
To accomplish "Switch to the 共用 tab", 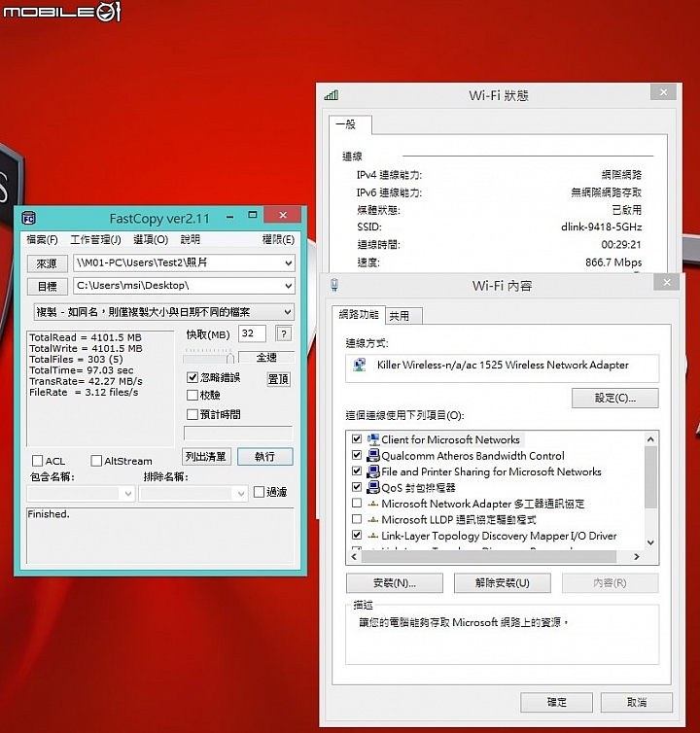I will click(x=403, y=316).
